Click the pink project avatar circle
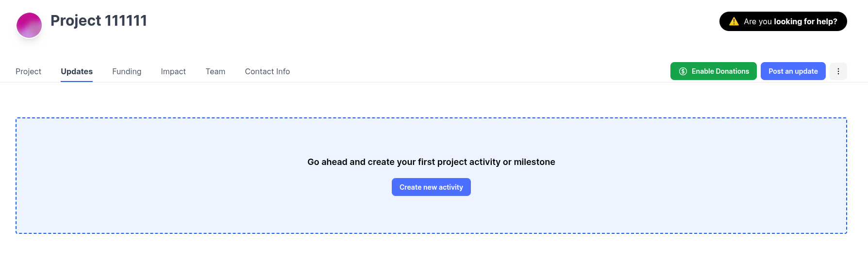Viewport: 868px width, 261px height. coord(29,25)
